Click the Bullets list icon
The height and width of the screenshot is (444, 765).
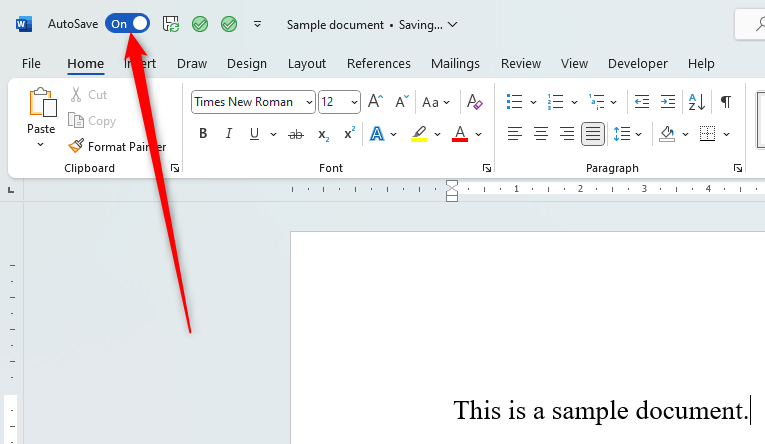click(514, 101)
